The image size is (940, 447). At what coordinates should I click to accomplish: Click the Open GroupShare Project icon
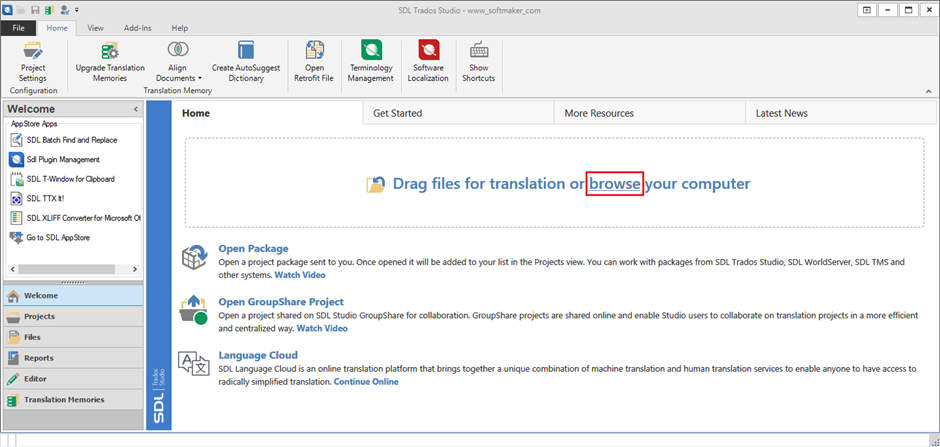tap(194, 309)
